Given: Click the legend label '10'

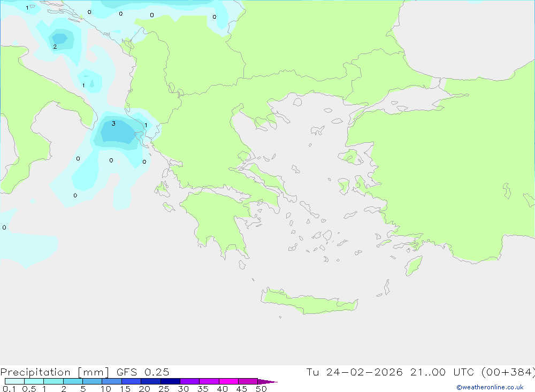Looking at the screenshot, I should [x=106, y=389].
